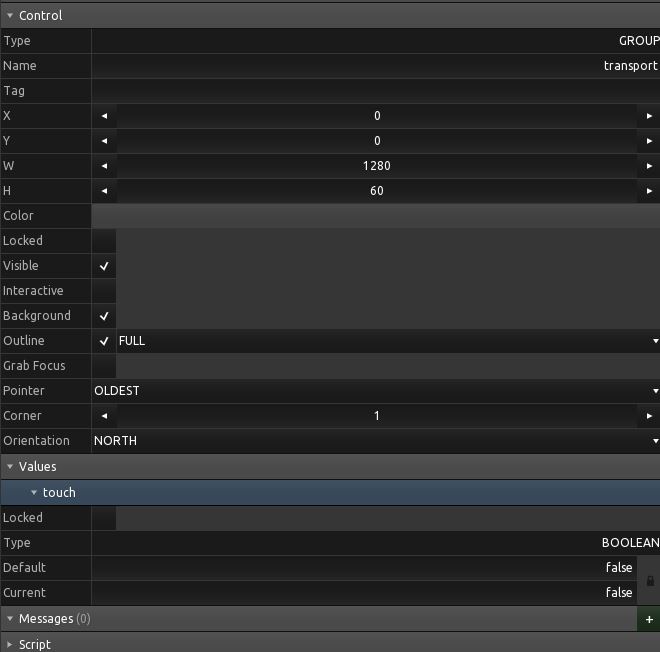Open the Outline FULL dropdown
660x652 pixels.
[387, 341]
